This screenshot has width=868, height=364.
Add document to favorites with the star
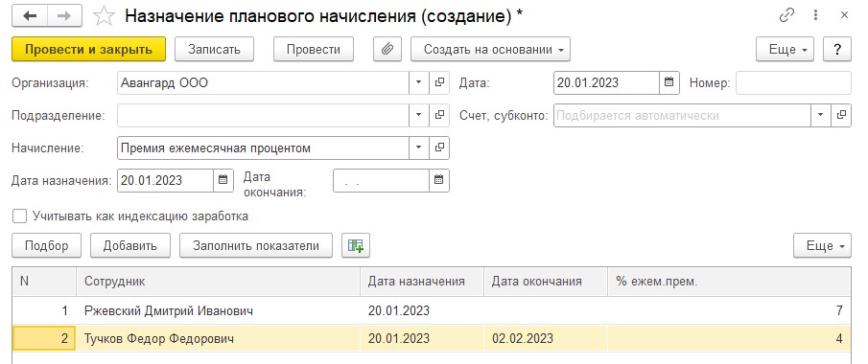pos(104,16)
